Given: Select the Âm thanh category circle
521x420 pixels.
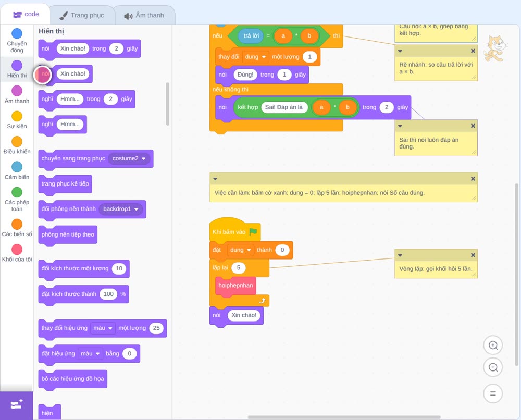Looking at the screenshot, I should [x=17, y=91].
